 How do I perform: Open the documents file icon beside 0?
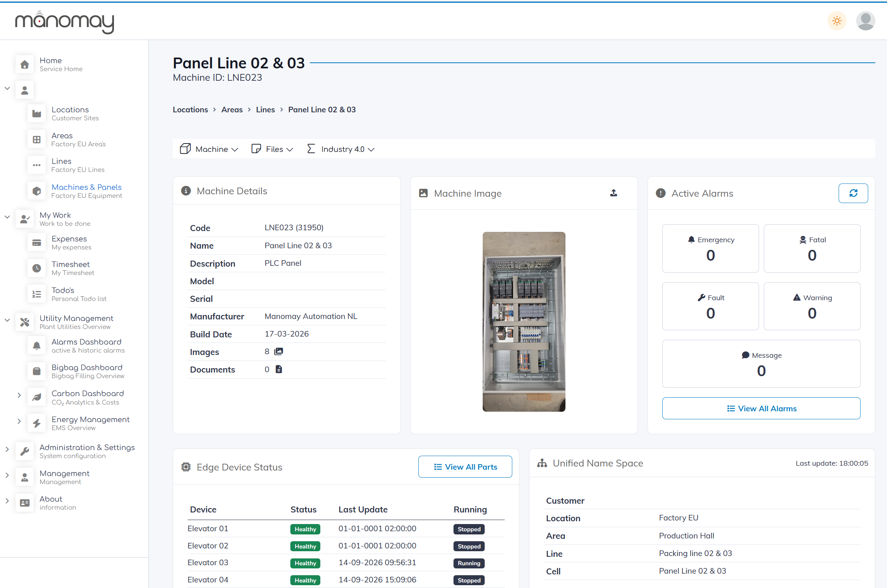pos(279,369)
